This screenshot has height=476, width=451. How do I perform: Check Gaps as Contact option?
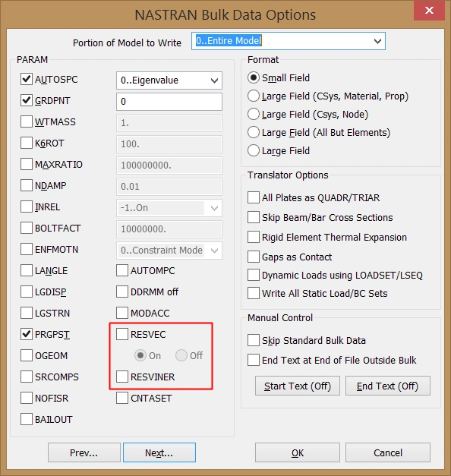click(254, 257)
